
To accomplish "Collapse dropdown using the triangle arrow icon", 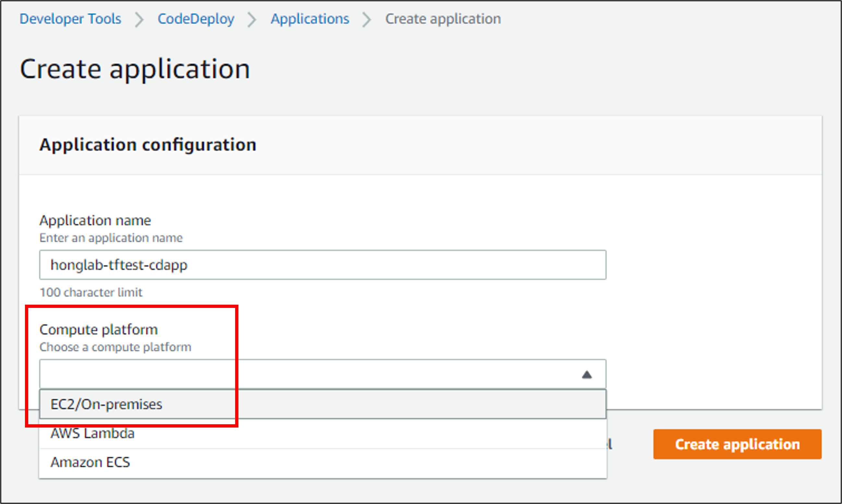I will coord(586,375).
